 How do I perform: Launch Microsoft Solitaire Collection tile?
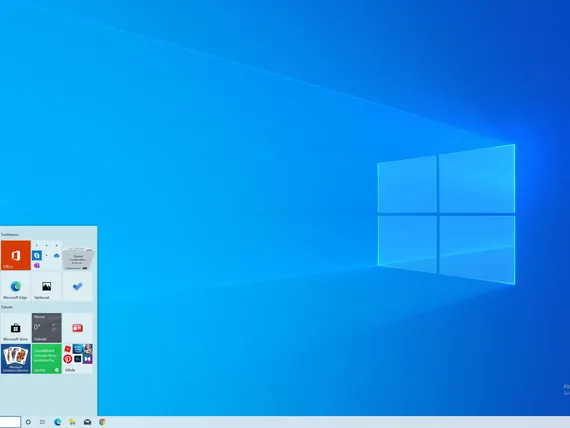coord(16,359)
